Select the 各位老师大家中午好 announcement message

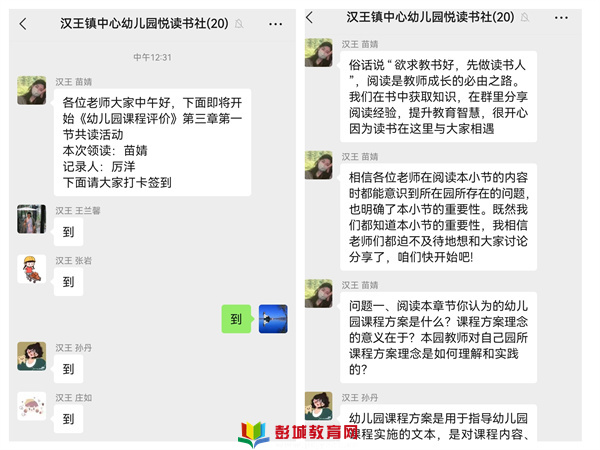coord(152,142)
